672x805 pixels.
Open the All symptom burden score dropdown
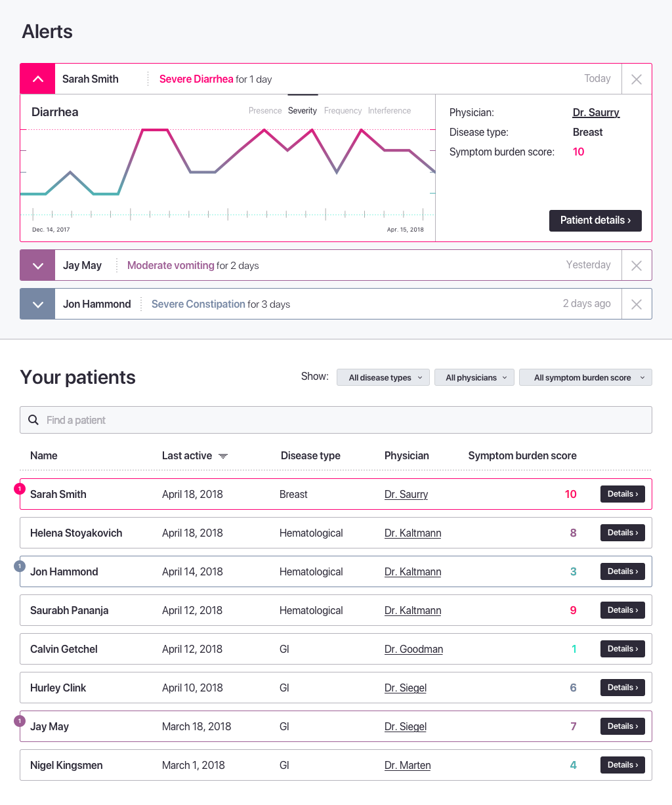585,377
